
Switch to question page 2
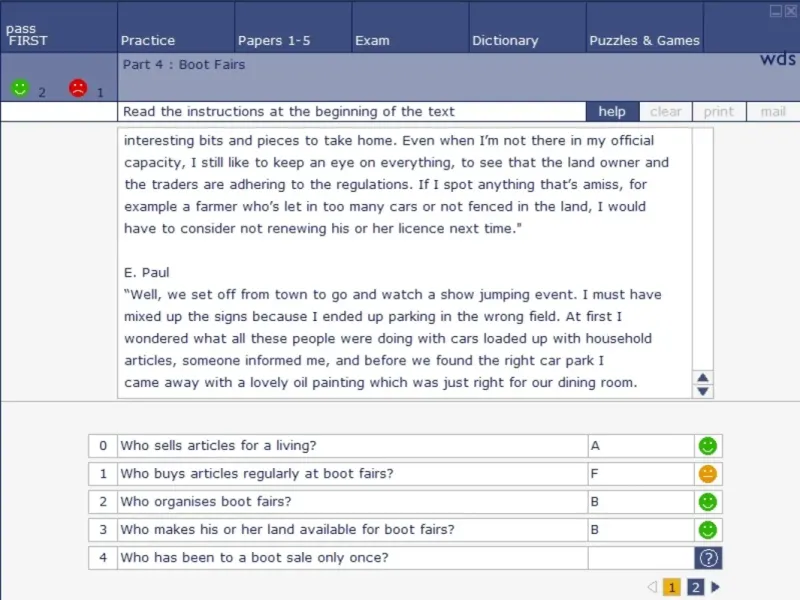695,587
